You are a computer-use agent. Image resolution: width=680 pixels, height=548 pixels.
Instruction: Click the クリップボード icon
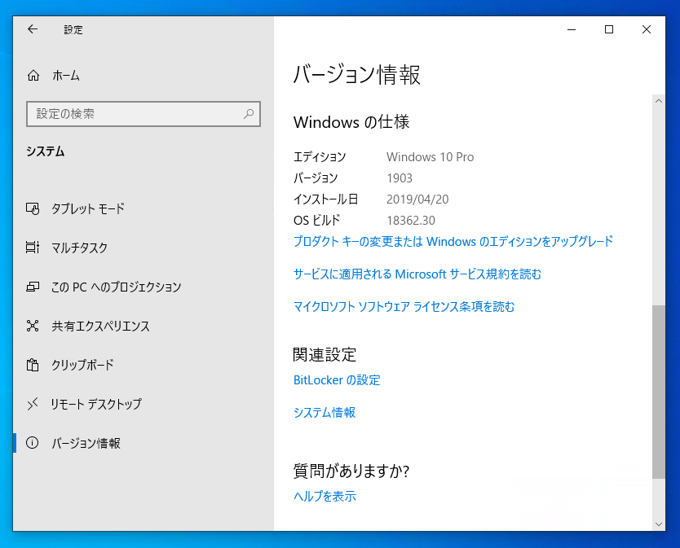pos(33,365)
